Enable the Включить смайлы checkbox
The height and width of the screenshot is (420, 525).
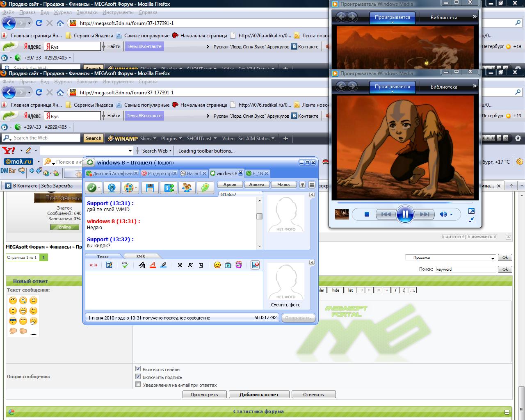coord(138,369)
